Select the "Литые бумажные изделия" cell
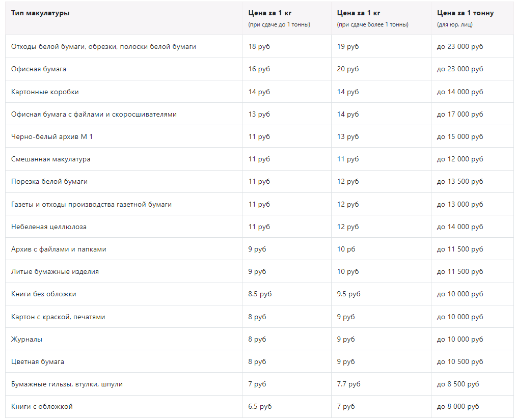 55,271
